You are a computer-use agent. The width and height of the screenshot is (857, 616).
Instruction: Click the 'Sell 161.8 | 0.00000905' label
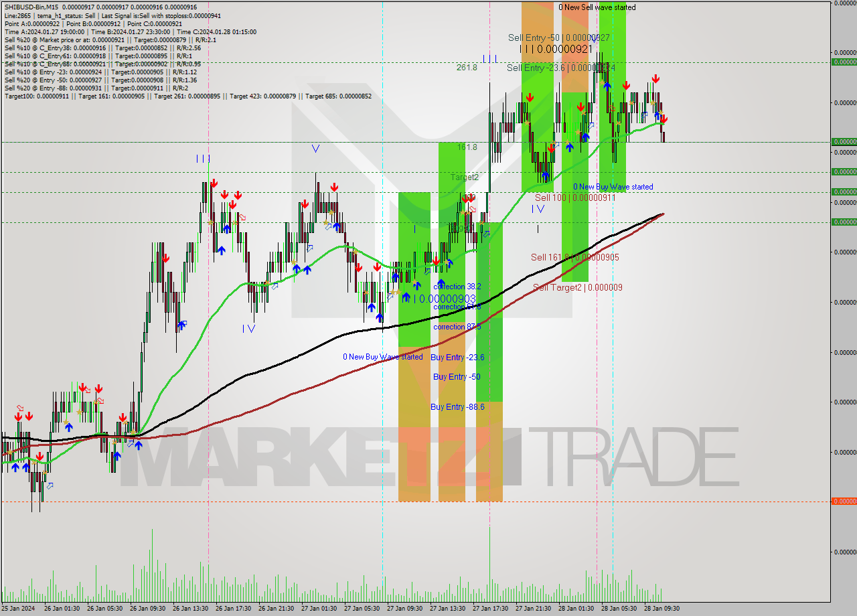click(x=574, y=257)
